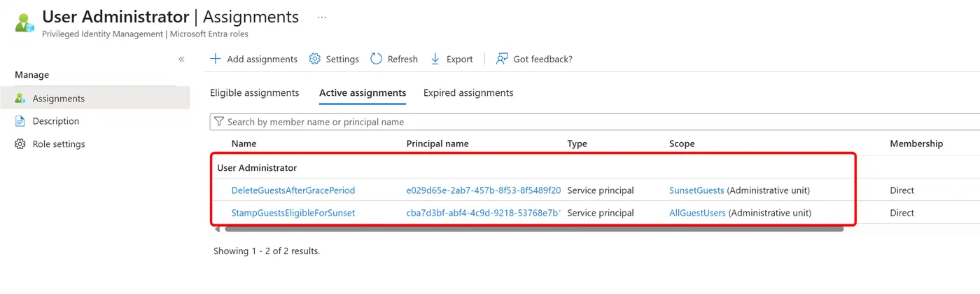Click the Assignments sidebar icon
The image size is (980, 294).
[20, 99]
